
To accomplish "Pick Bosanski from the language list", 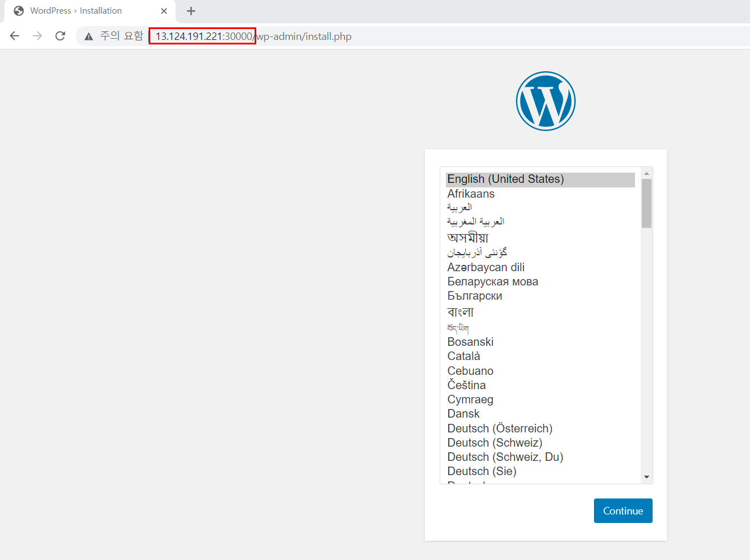I will (x=540, y=342).
